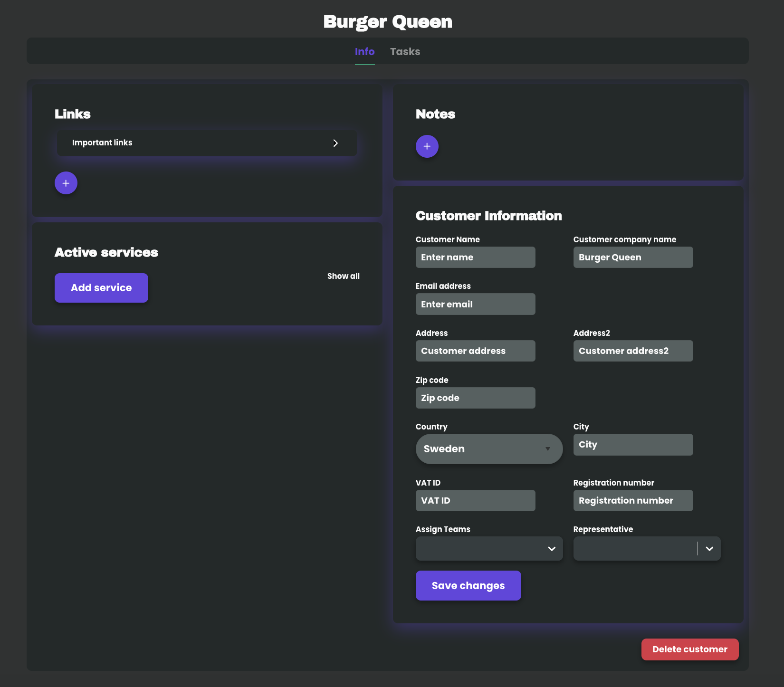This screenshot has width=784, height=687.
Task: Select the Info tab
Action: coord(364,51)
